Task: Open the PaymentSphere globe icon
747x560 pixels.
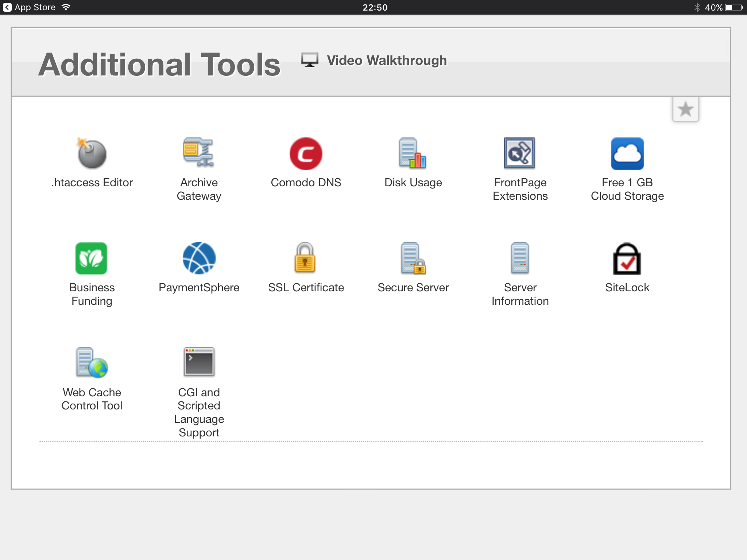Action: tap(199, 258)
